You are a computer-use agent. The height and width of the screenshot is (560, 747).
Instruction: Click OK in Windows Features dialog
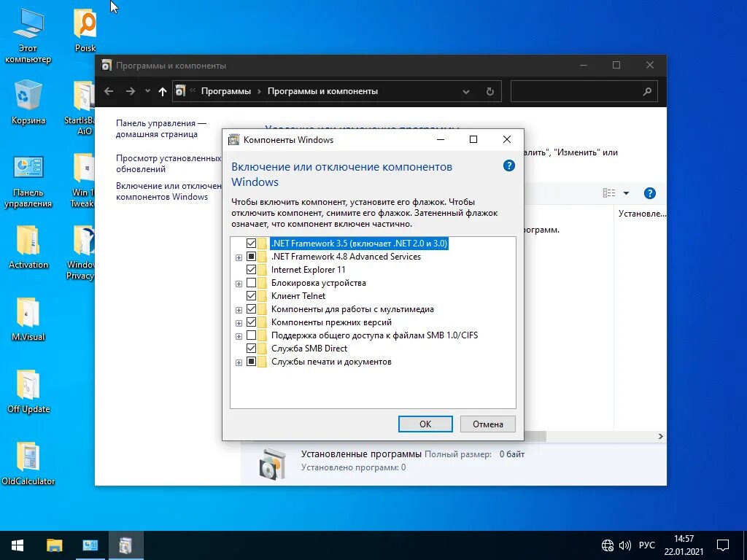(425, 424)
